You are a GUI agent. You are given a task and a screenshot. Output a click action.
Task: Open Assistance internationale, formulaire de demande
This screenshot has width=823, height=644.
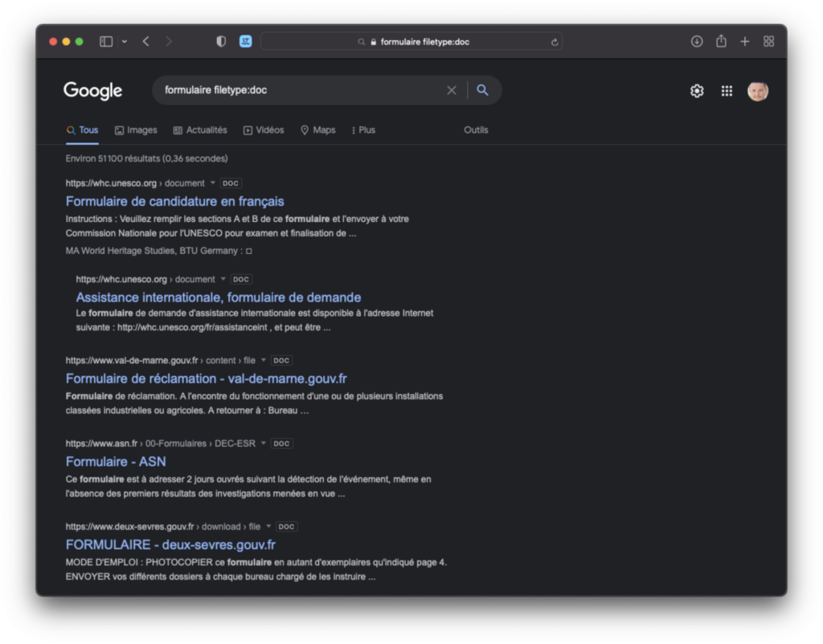(219, 297)
